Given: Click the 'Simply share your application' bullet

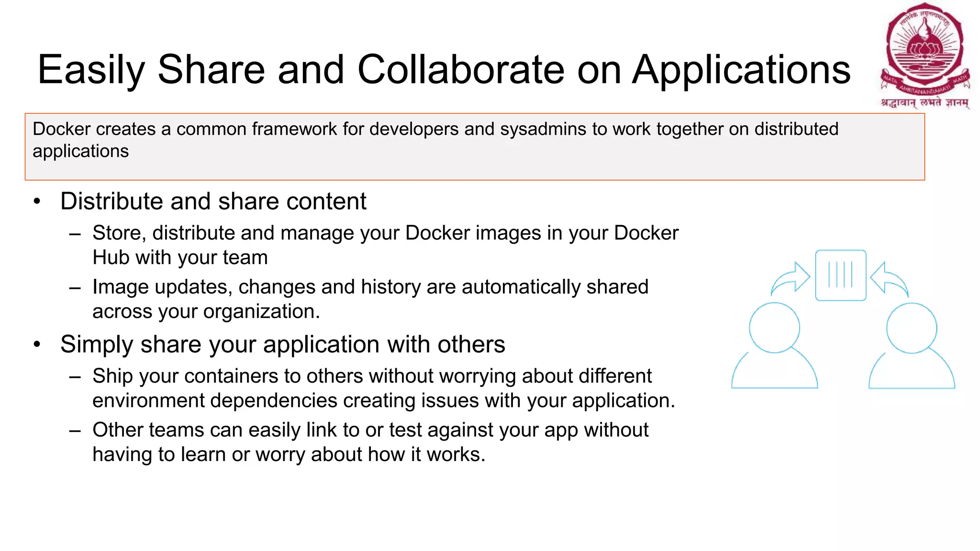Looking at the screenshot, I should coord(282,344).
